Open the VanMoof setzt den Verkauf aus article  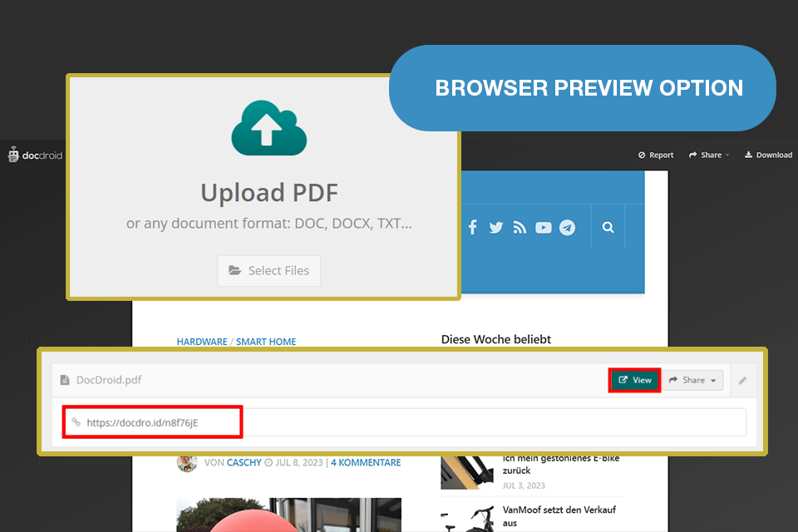pyautogui.click(x=559, y=516)
